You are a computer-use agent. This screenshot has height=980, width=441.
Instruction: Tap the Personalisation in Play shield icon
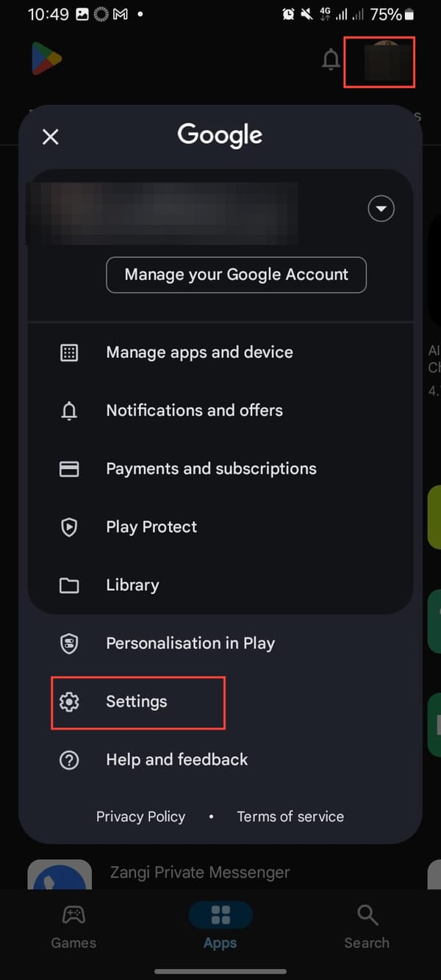69,643
